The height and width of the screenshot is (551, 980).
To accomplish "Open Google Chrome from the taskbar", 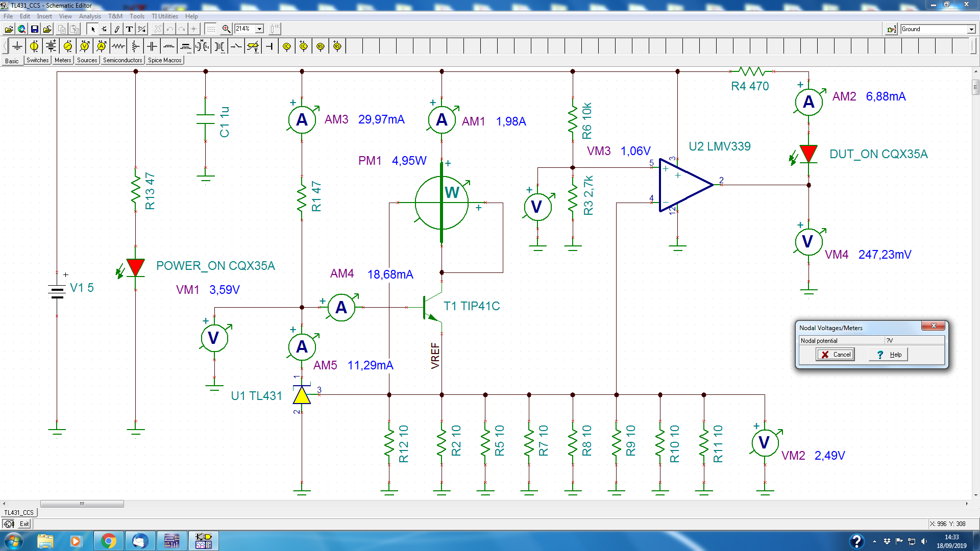I will (108, 541).
